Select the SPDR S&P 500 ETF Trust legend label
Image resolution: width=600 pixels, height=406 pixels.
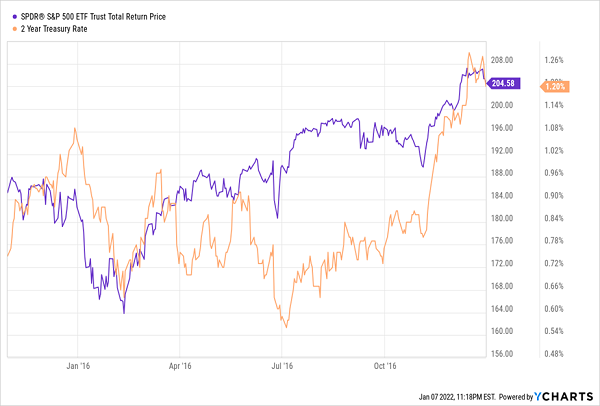coord(93,17)
